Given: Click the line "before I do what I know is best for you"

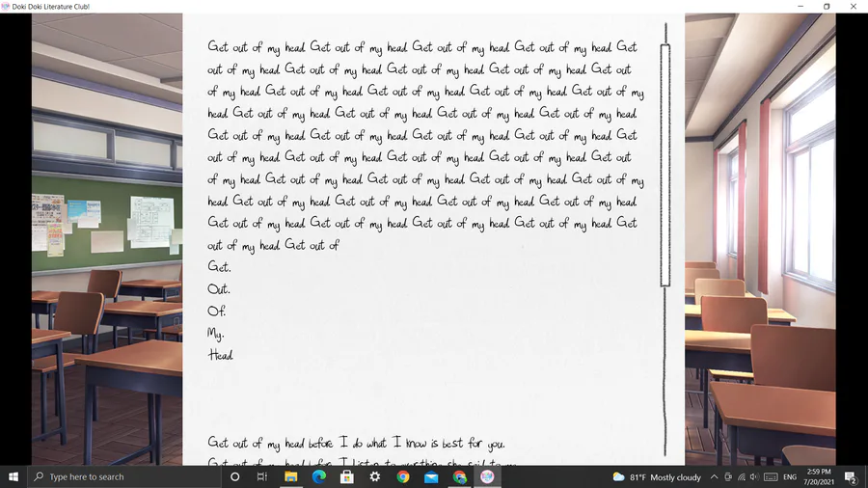Looking at the screenshot, I should 406,443.
